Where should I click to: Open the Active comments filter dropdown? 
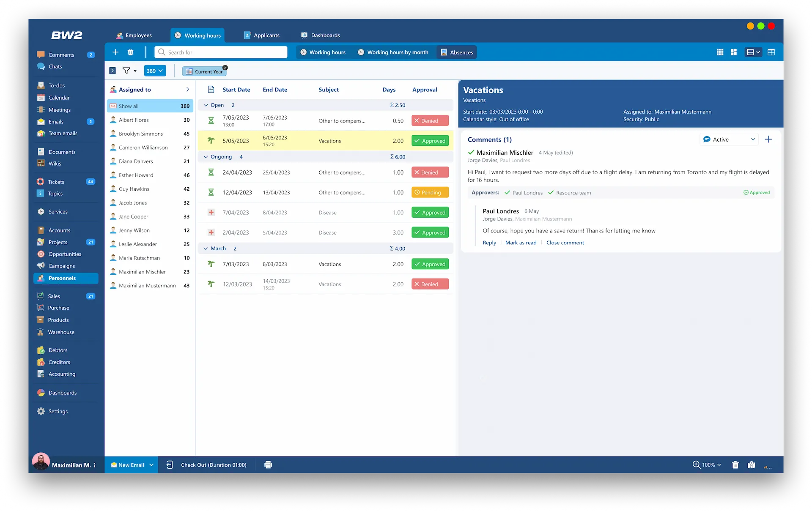[728, 139]
